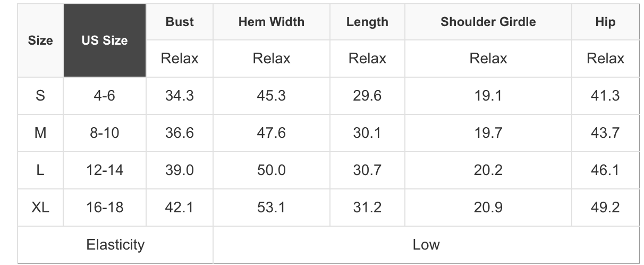Select the Size column header

pos(40,40)
